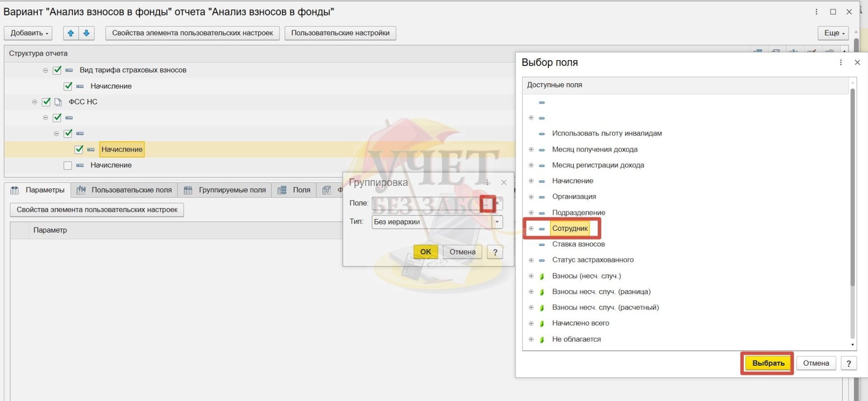The image size is (868, 401).
Task: Click the field icon beside Подразделение
Action: (x=542, y=213)
